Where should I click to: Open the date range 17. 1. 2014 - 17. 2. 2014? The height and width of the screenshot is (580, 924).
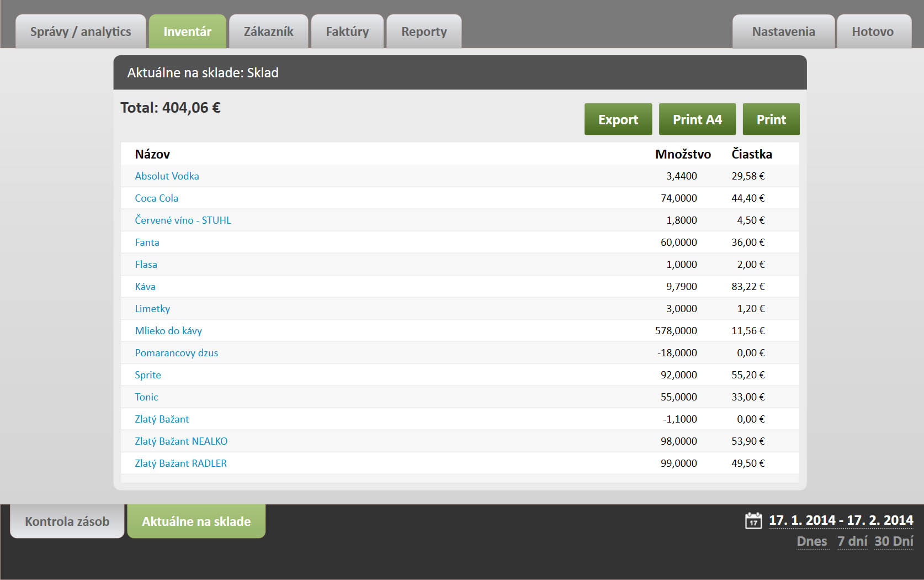[x=841, y=520]
